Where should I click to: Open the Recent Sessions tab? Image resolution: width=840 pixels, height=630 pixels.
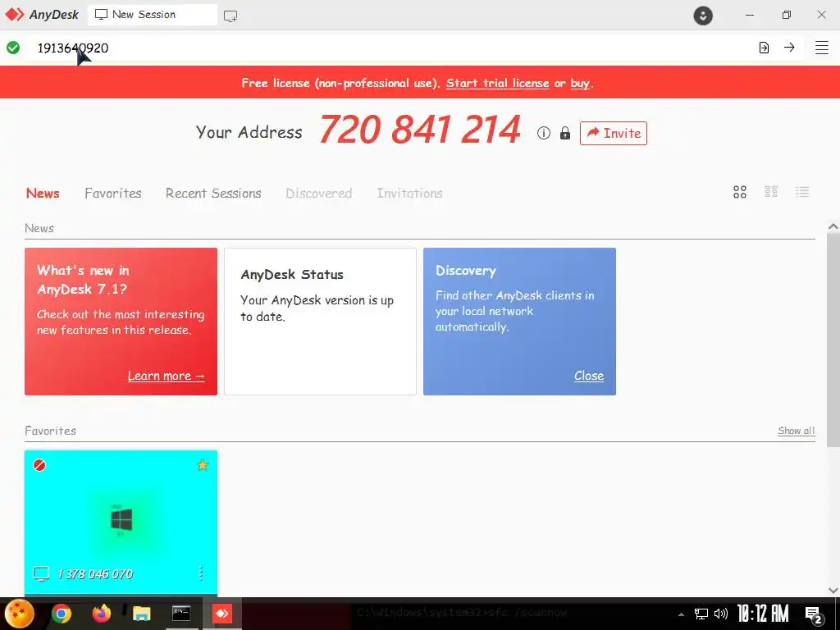click(213, 193)
